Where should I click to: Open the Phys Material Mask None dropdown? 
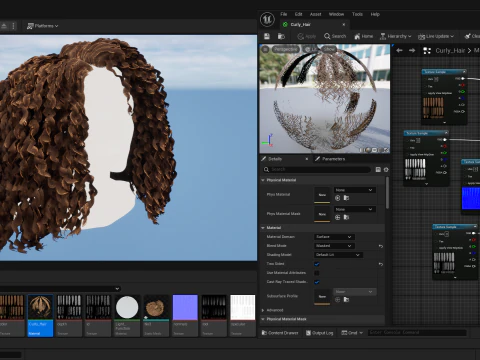pos(355,209)
